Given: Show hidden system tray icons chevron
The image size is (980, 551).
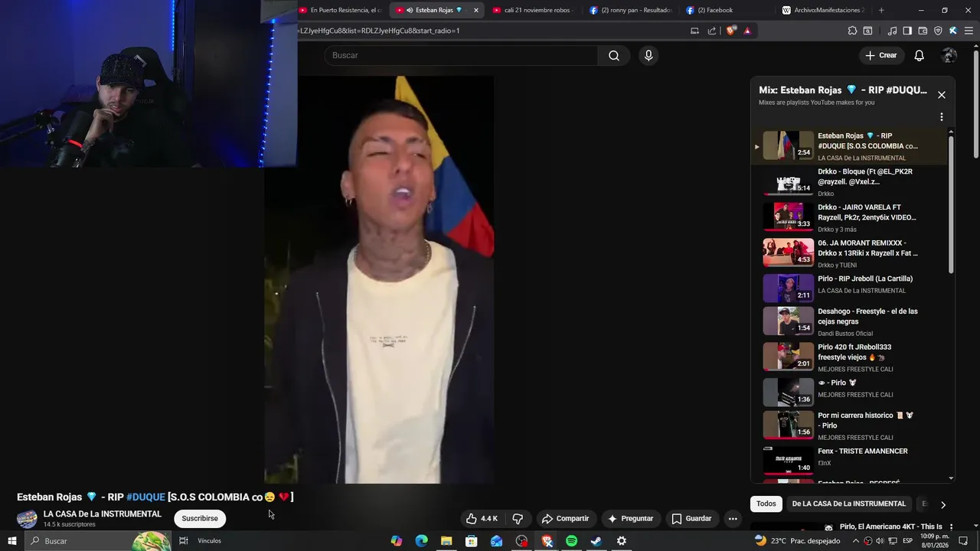Looking at the screenshot, I should 856,541.
